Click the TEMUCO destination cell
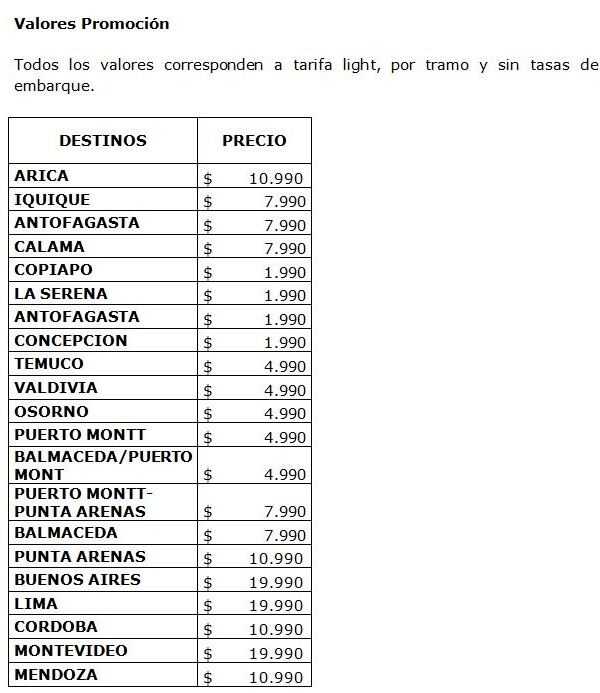This screenshot has width=600, height=693. (x=103, y=364)
